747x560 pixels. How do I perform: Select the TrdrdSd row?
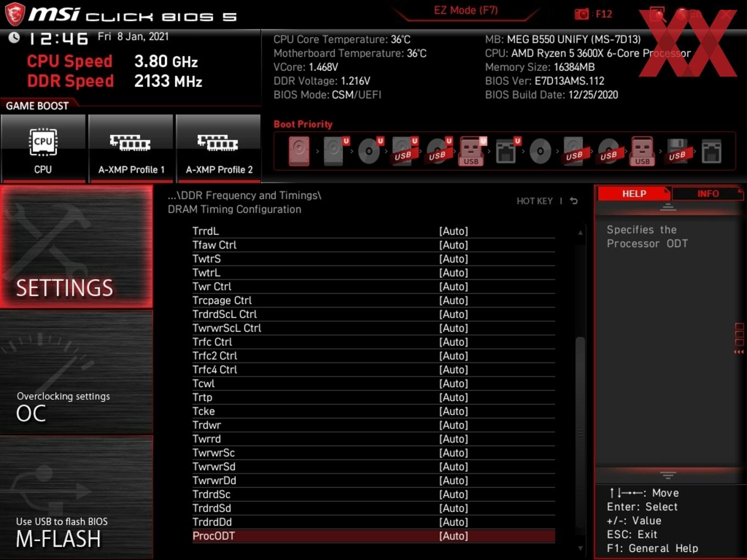374,508
